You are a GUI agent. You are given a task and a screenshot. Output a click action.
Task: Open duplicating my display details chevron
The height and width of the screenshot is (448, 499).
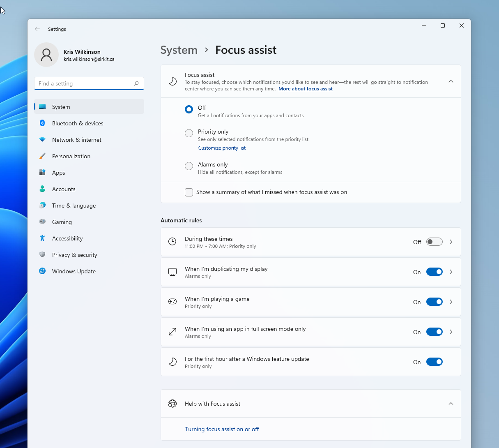451,272
